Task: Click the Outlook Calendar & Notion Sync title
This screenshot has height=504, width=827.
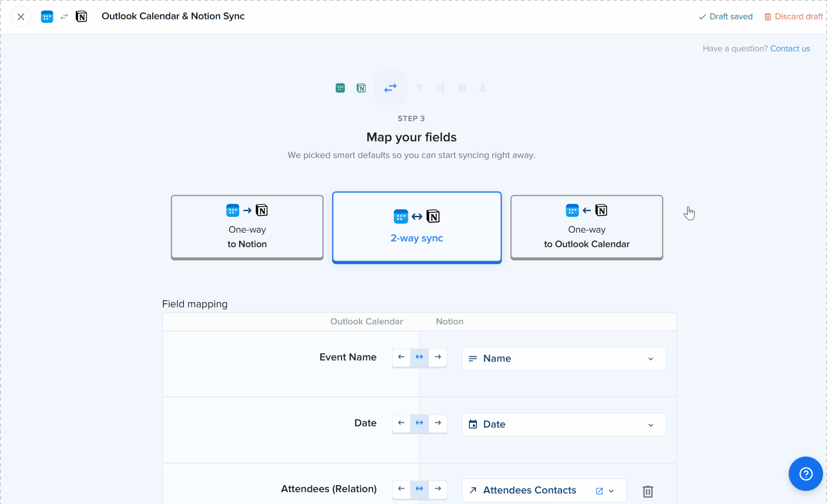Action: pyautogui.click(x=173, y=16)
